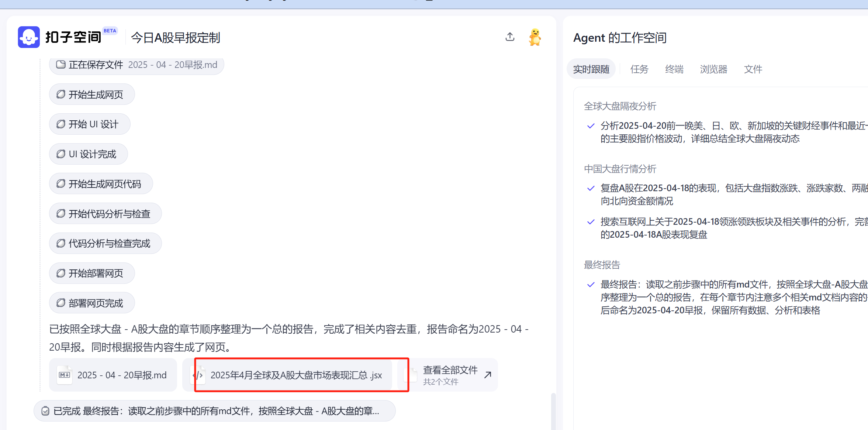Image resolution: width=868 pixels, height=430 pixels.
Task: Click the folder icon next to 正在保存文件
Action: point(60,65)
